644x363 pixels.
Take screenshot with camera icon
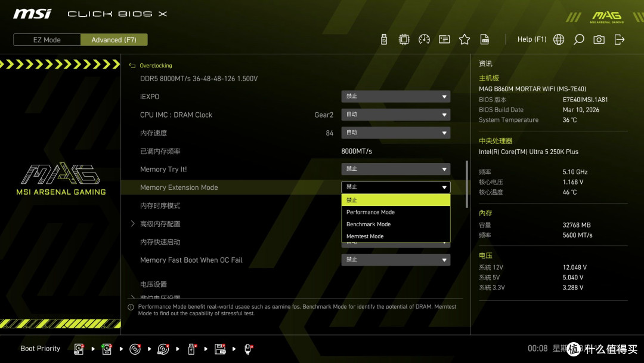(x=599, y=39)
